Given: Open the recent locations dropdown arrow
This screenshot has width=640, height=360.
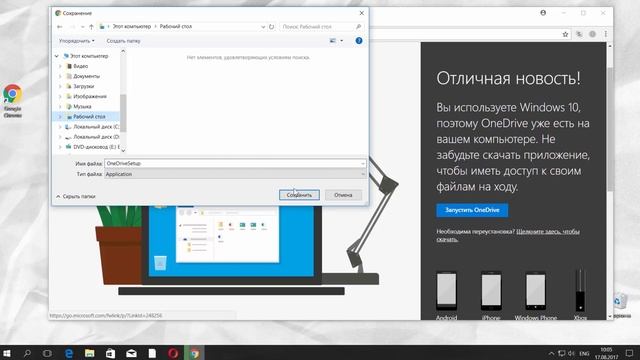Looking at the screenshot, I should tap(82, 27).
